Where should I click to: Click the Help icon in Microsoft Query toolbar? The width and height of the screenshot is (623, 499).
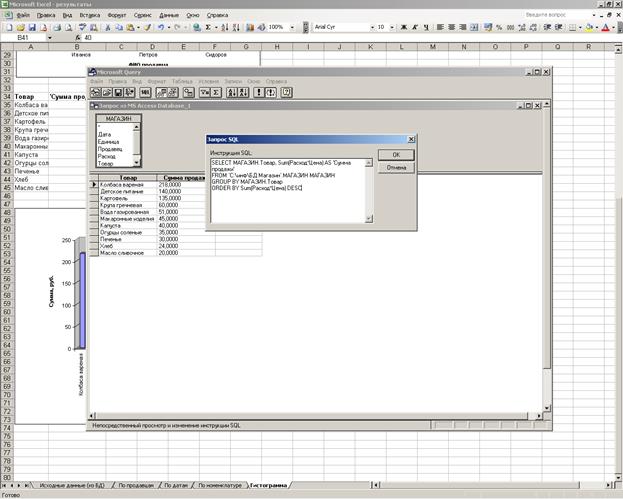click(288, 92)
